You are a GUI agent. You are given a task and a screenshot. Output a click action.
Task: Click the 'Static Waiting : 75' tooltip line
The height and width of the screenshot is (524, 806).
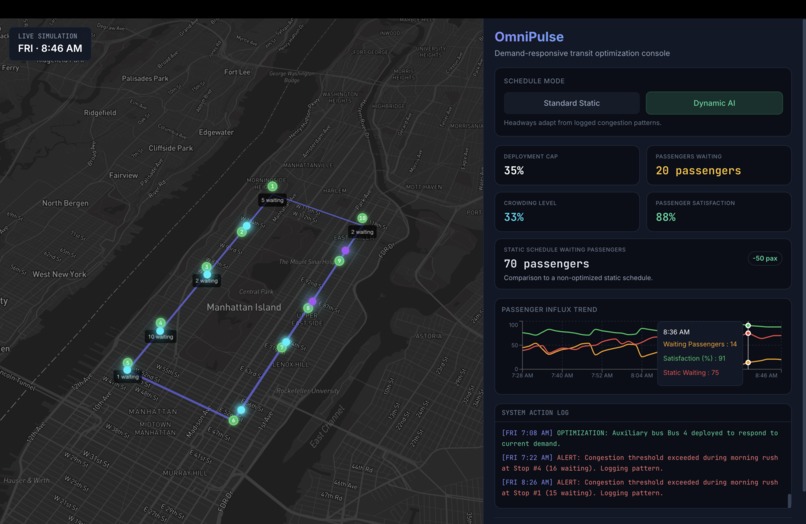691,373
